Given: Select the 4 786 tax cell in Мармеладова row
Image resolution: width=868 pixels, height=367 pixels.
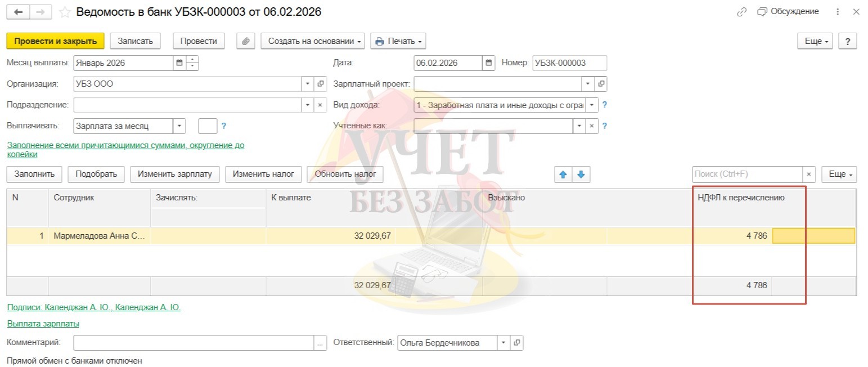Looking at the screenshot, I should (732, 236).
